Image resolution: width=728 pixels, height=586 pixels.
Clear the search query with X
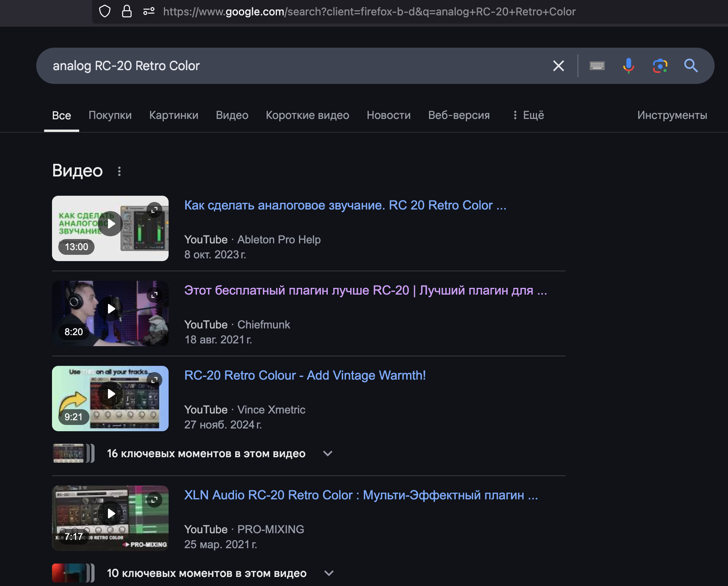pyautogui.click(x=558, y=66)
